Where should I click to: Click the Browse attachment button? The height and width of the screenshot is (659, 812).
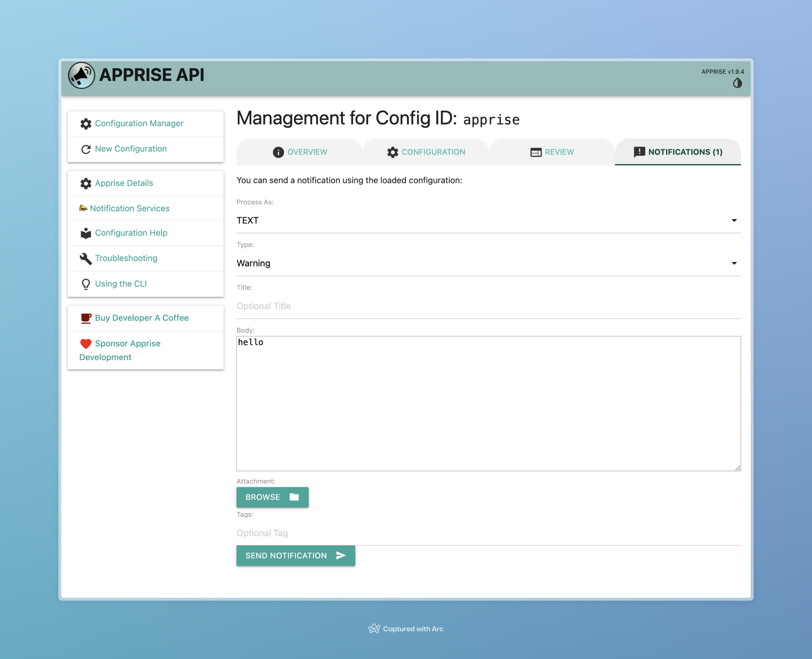tap(272, 497)
